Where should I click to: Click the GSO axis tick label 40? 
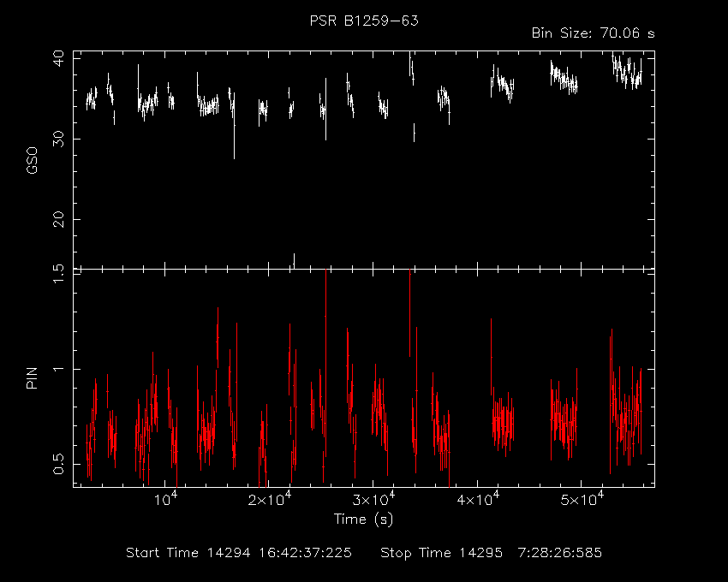58,59
